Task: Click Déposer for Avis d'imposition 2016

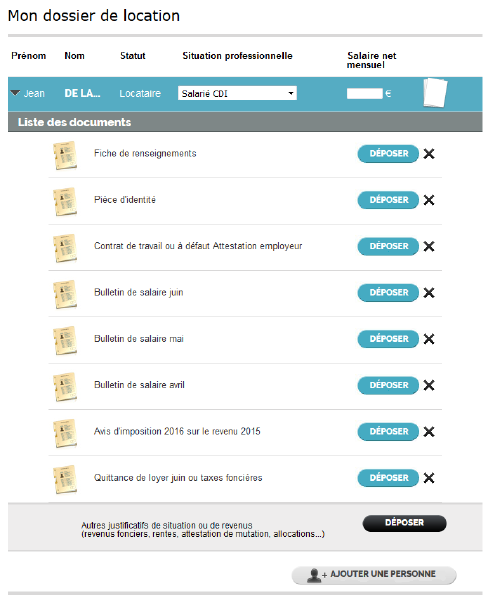Action: 388,432
